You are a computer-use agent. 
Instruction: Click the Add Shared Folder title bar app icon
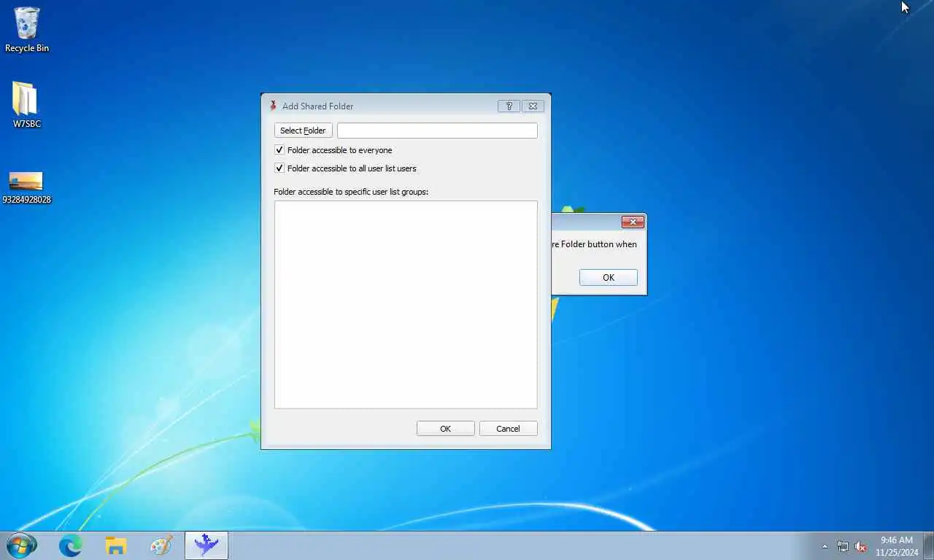[273, 106]
